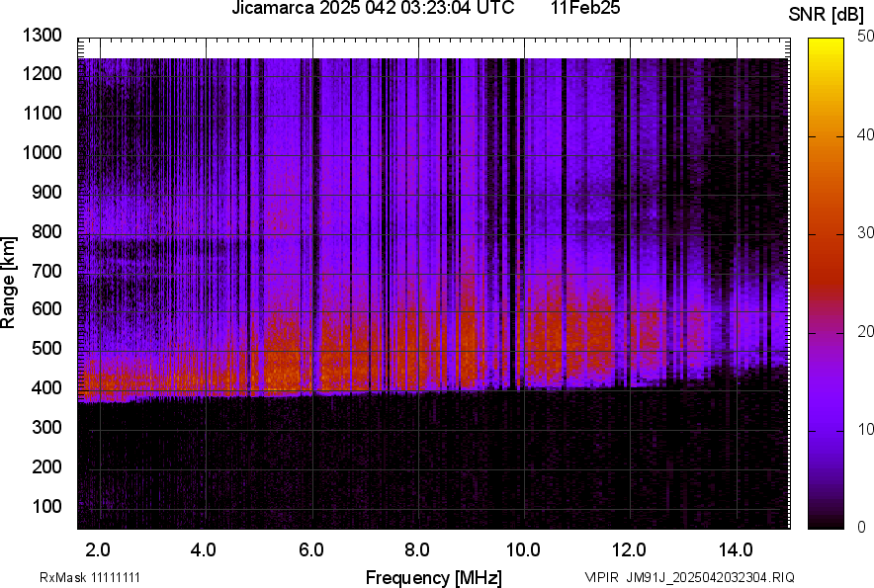This screenshot has height=588, width=874.
Task: Click the 30 tick label on the colorbar
Action: click(866, 233)
